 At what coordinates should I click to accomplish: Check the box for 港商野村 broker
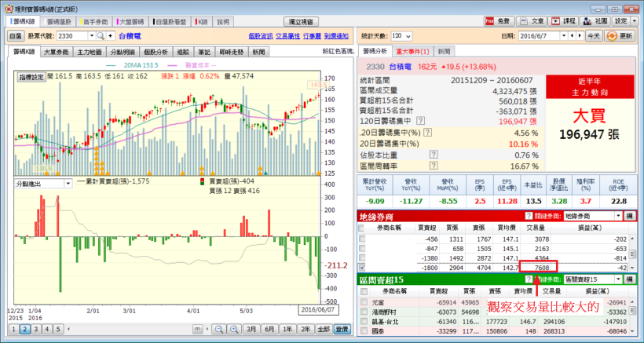[x=364, y=312]
